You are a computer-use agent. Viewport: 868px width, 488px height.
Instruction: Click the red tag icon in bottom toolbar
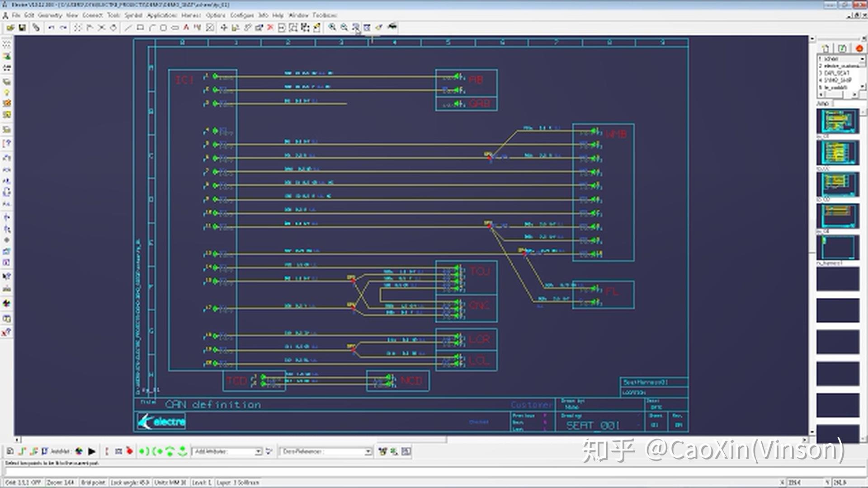pos(130,451)
